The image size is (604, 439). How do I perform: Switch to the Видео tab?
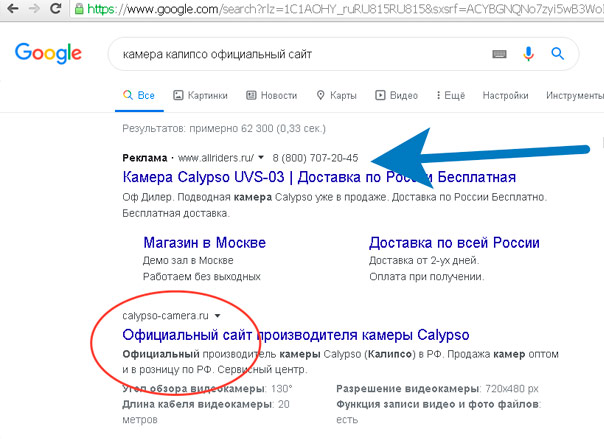[396, 96]
